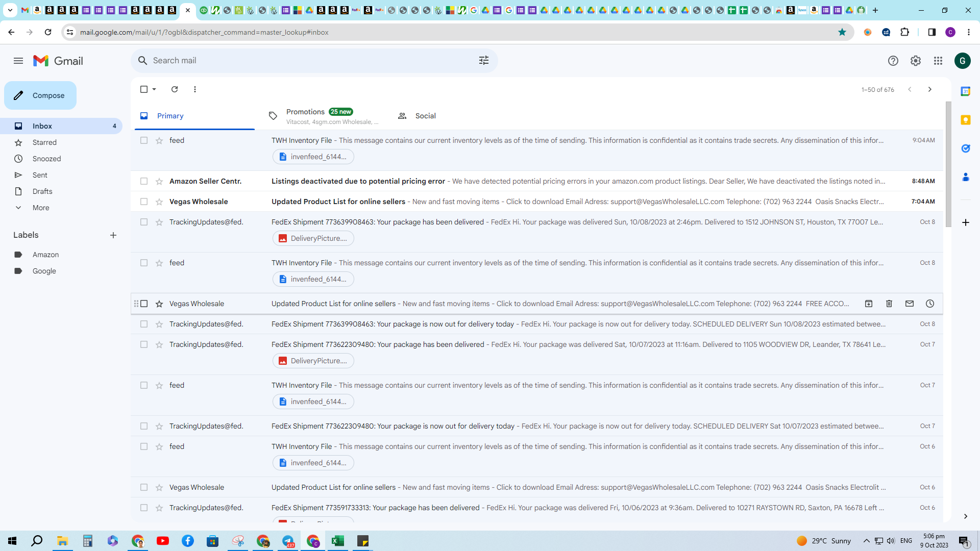The width and height of the screenshot is (980, 551).
Task: Select the hovered Vegas Wholesale email checkbox
Action: coord(144,304)
